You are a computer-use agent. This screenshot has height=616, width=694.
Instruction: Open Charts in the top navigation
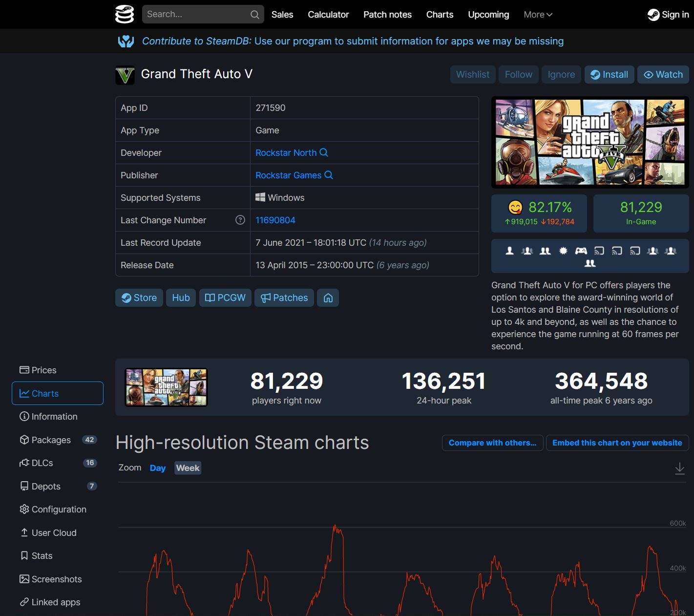440,15
